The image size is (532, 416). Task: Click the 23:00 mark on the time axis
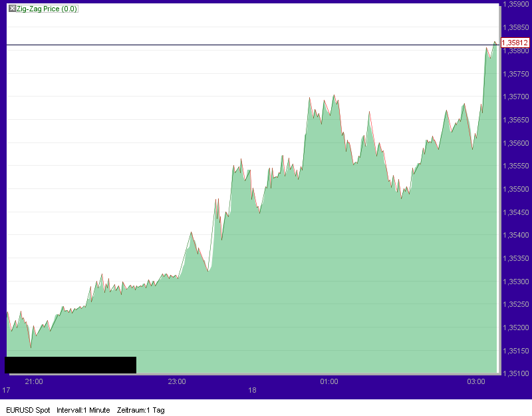pyautogui.click(x=176, y=381)
